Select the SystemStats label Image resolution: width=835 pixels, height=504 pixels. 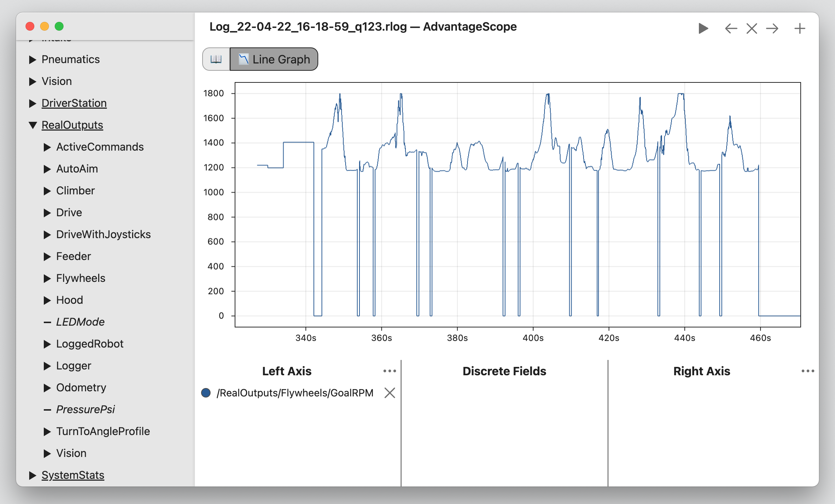coord(73,475)
